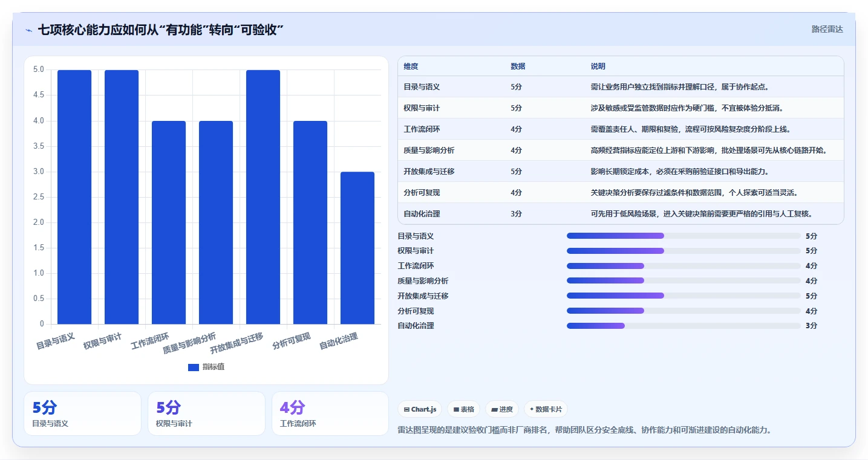
Task: Click the 自动化治理 label in the progress list
Action: coord(416,326)
